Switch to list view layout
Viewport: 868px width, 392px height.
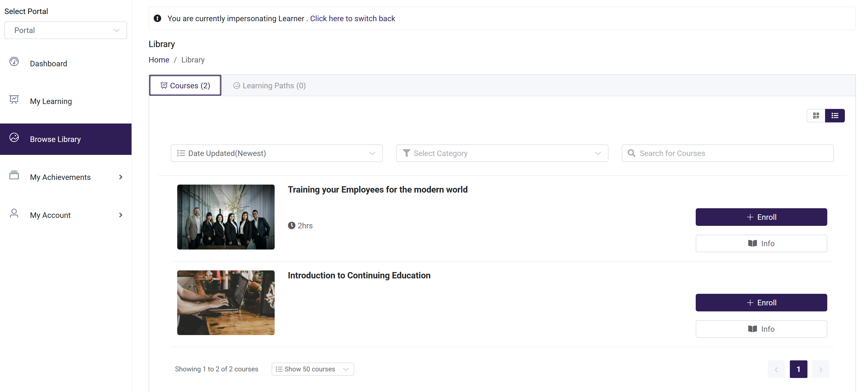pos(835,116)
